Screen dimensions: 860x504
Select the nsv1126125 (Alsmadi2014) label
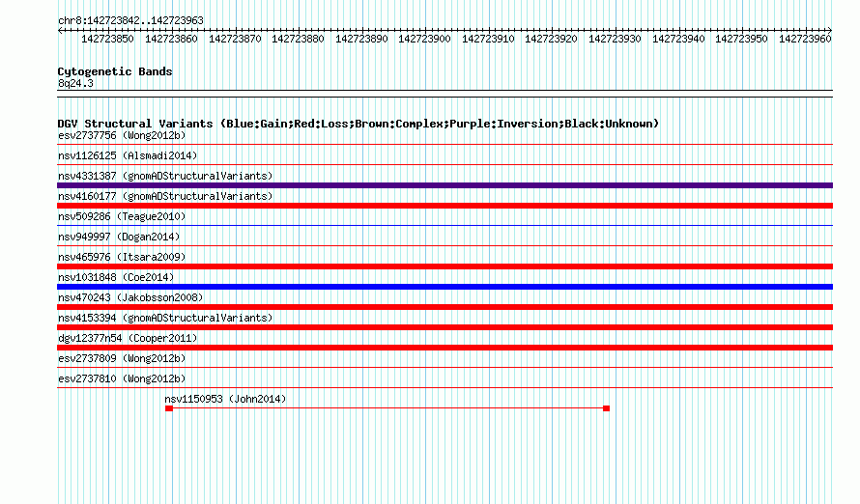coord(128,155)
